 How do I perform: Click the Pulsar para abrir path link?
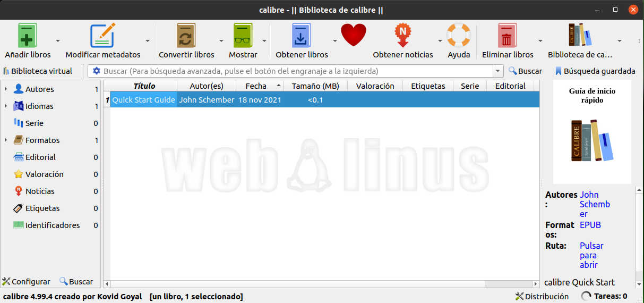pyautogui.click(x=591, y=255)
